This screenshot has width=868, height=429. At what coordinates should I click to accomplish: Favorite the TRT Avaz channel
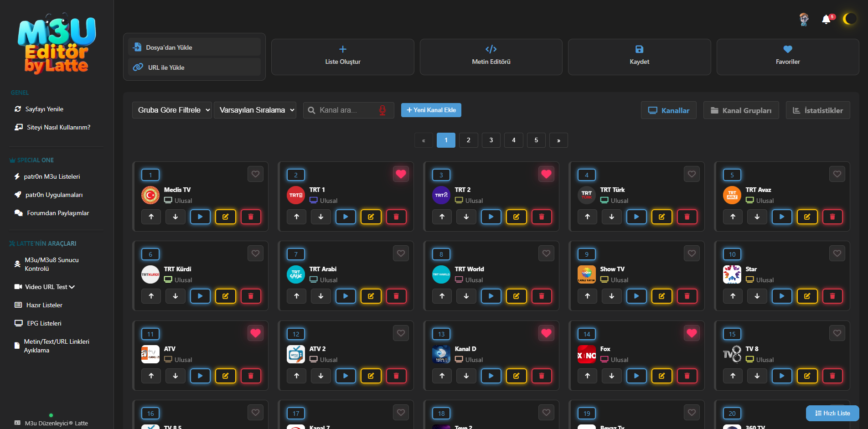[x=837, y=174]
